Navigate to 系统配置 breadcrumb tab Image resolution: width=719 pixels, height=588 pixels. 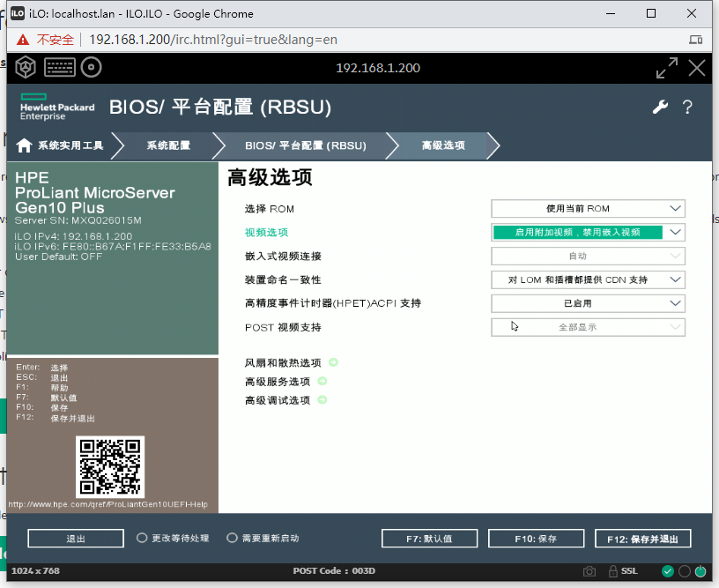click(x=167, y=145)
